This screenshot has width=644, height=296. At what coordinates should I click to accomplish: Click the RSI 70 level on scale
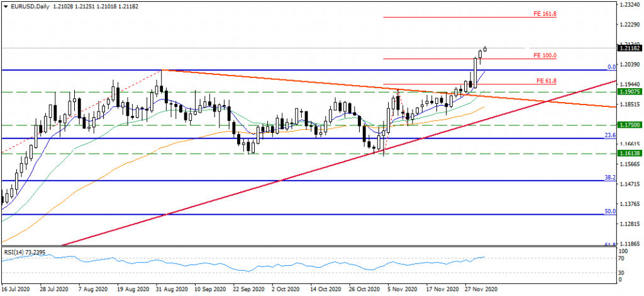tap(623, 258)
